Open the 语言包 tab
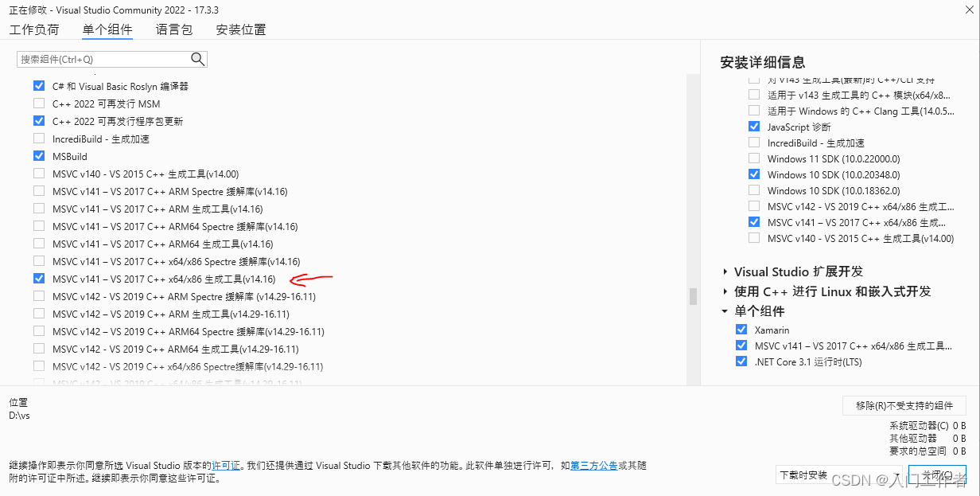This screenshot has height=496, width=980. [174, 29]
